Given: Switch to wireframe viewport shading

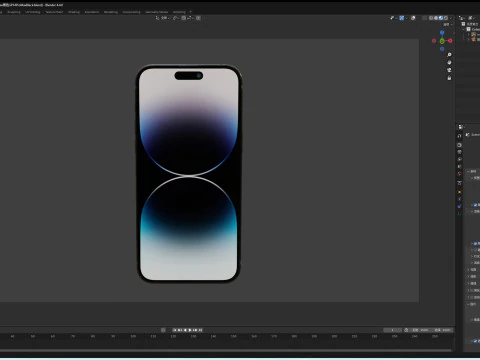Looking at the screenshot, I should tap(431, 18).
